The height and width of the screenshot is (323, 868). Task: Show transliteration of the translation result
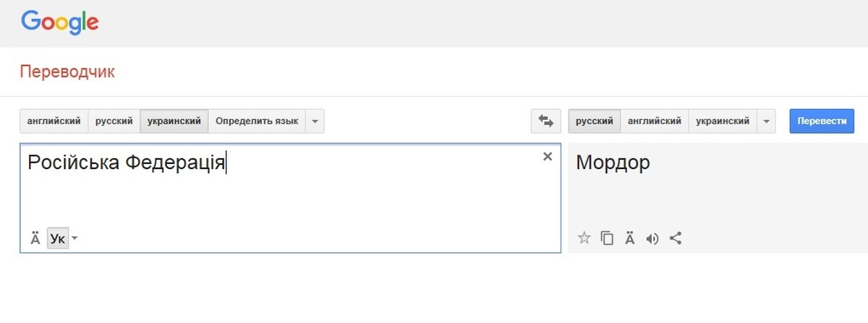coord(630,238)
